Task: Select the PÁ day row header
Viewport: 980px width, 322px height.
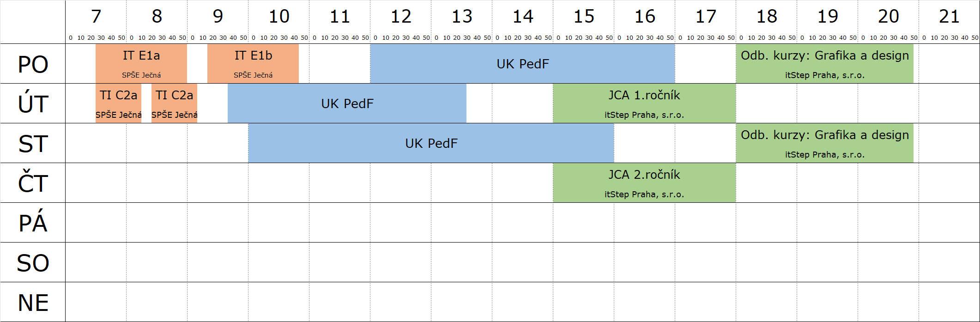Action: [x=33, y=223]
